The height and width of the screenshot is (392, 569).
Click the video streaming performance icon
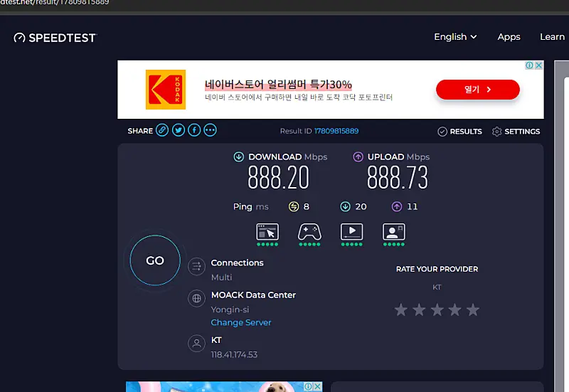tap(351, 232)
